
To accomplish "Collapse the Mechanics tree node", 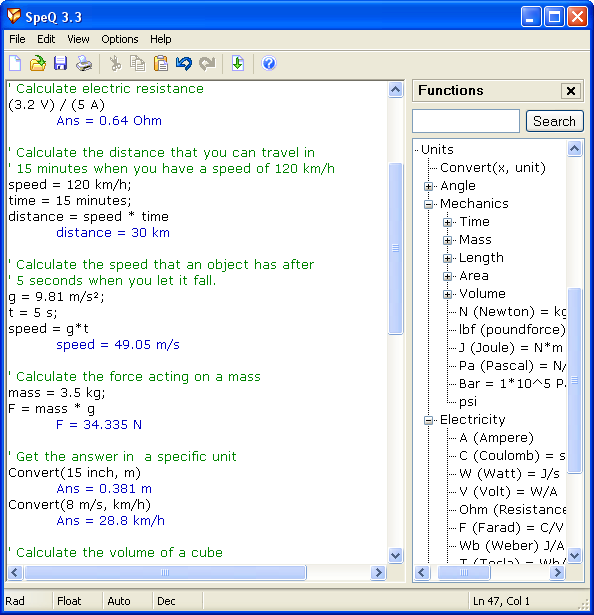I will point(428,204).
